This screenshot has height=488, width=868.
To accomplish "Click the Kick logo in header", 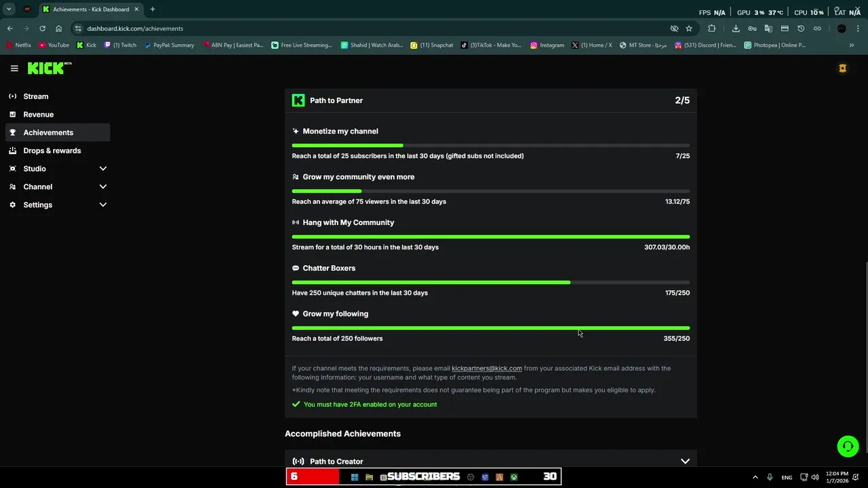I will coord(49,68).
